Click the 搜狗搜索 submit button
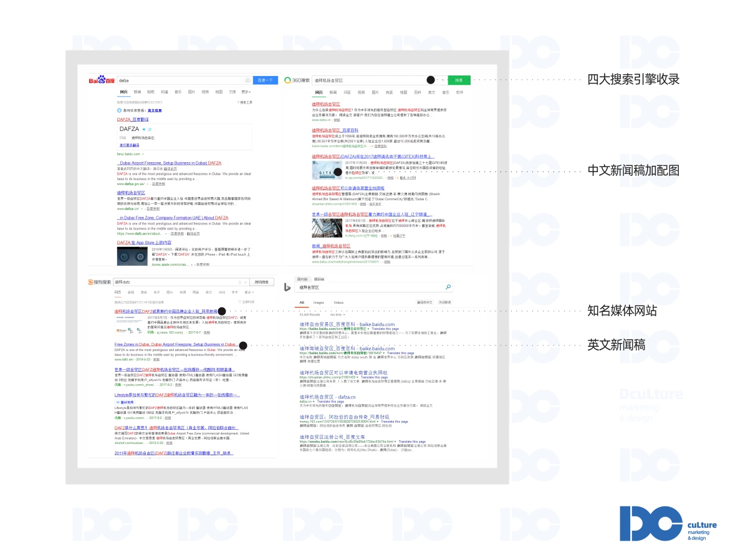748x560 pixels. tap(262, 282)
